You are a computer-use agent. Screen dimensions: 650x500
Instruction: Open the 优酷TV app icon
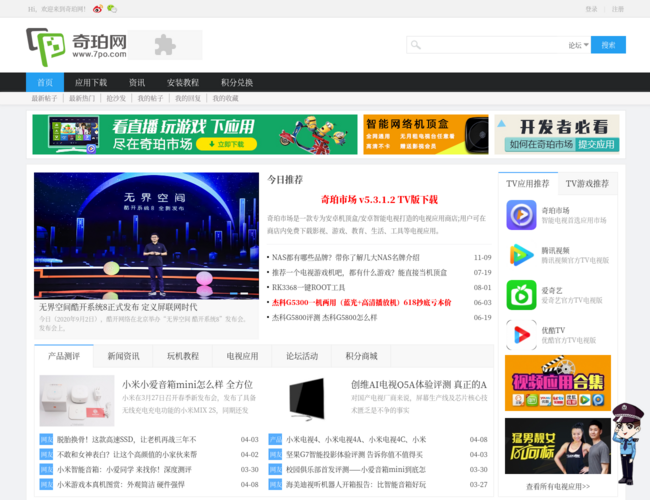(521, 335)
